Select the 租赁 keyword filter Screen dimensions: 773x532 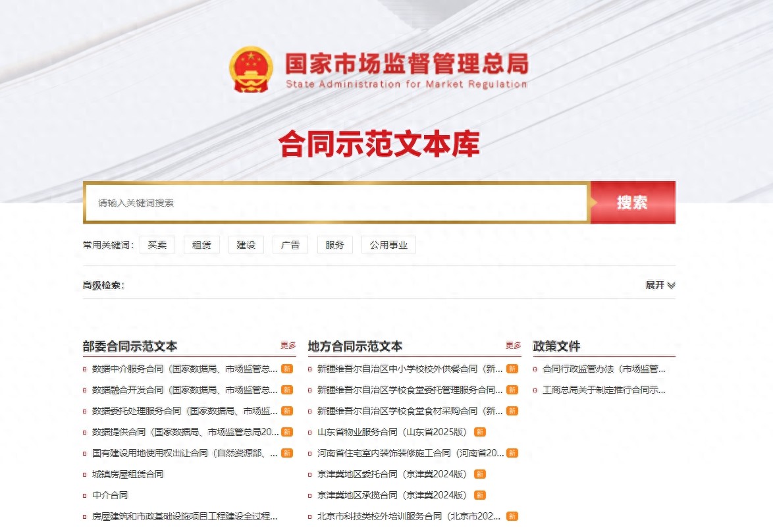201,244
